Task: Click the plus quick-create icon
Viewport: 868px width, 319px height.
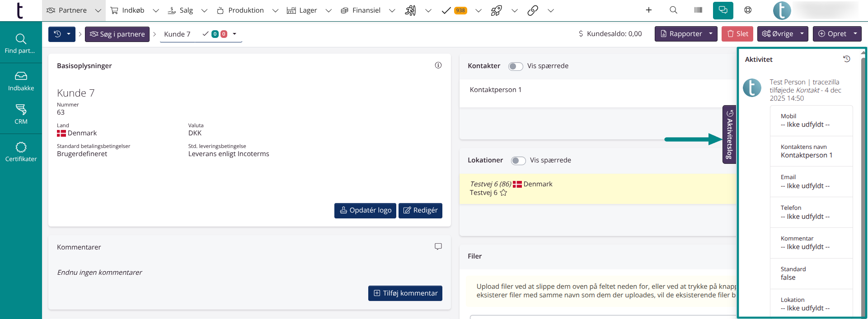Action: coord(648,10)
